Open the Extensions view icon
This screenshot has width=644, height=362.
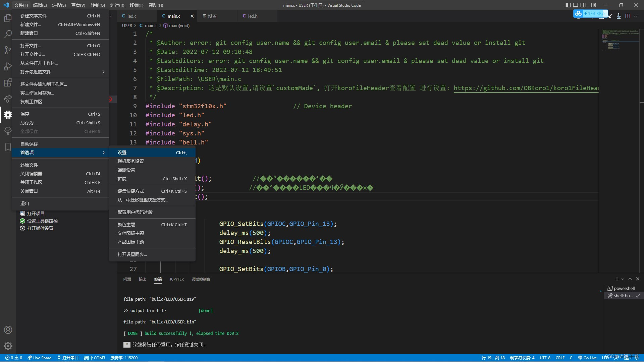click(8, 83)
